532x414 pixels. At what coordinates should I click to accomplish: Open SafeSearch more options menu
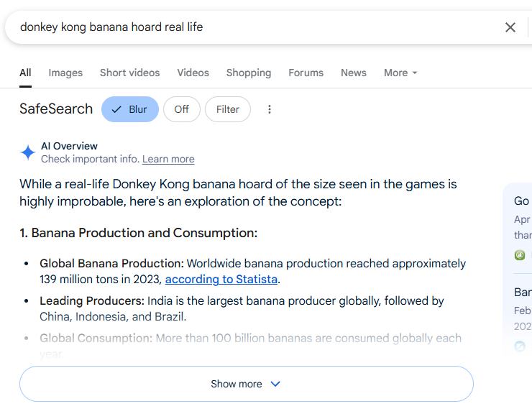coord(270,109)
